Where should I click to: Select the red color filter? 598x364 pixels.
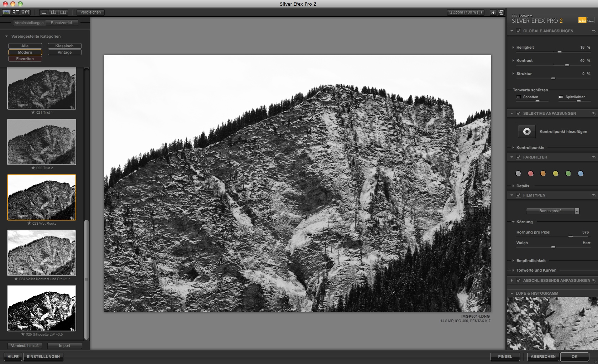tap(531, 173)
